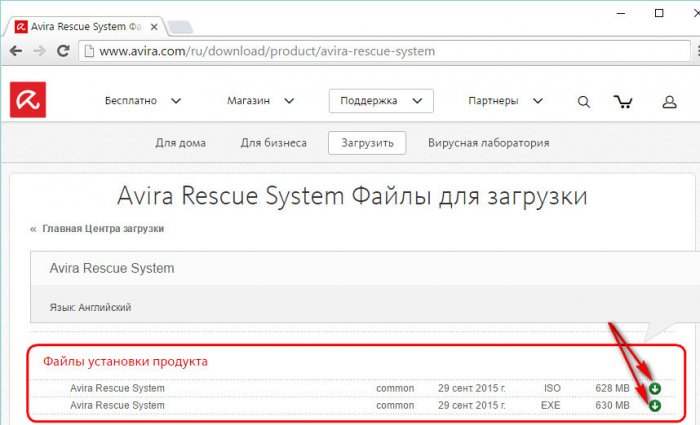Download the ISO file via green arrow

click(x=654, y=388)
